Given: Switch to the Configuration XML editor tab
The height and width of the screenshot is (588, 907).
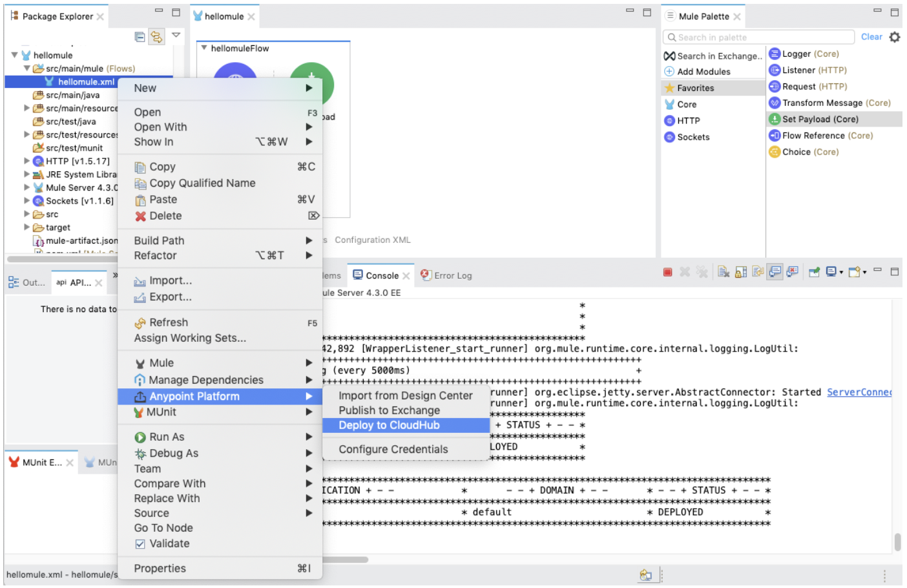Looking at the screenshot, I should click(373, 240).
